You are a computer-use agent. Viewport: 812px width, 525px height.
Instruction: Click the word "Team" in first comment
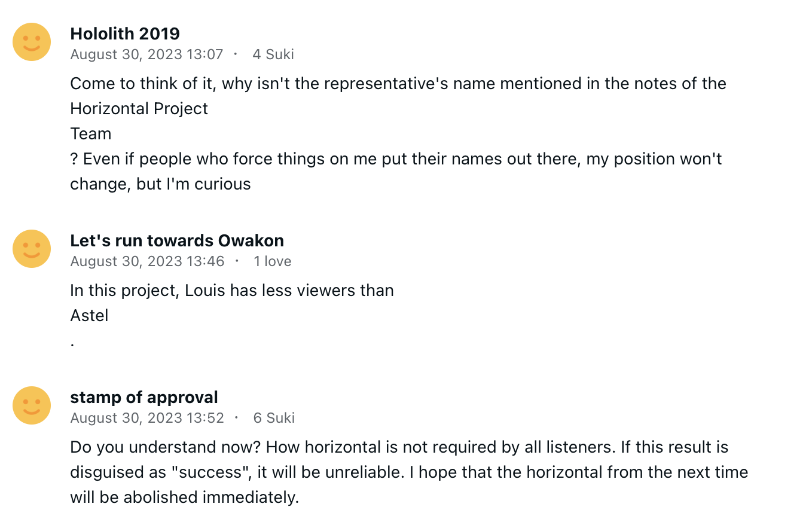(x=91, y=133)
